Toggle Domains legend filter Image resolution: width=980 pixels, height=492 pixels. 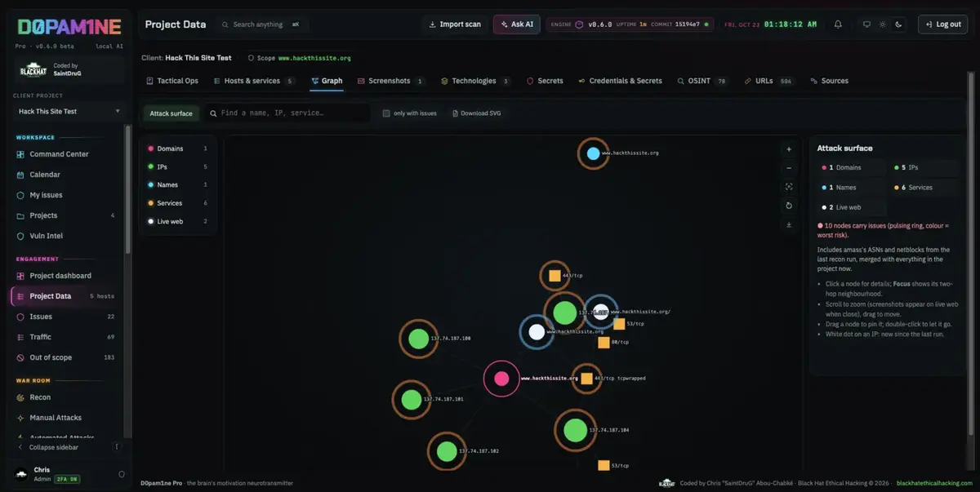click(x=177, y=148)
